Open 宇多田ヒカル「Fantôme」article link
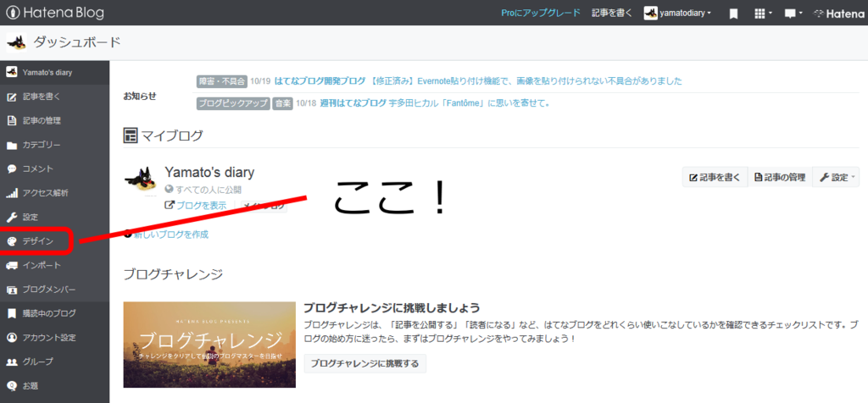 (470, 103)
